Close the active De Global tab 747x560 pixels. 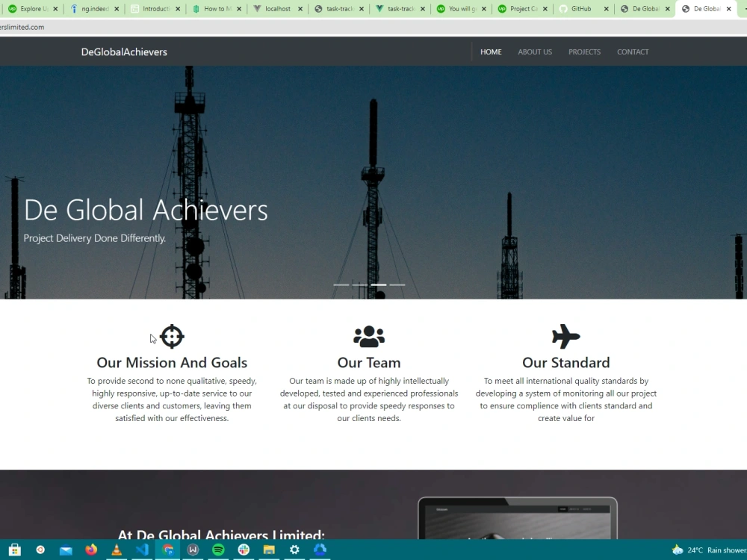pos(729,8)
